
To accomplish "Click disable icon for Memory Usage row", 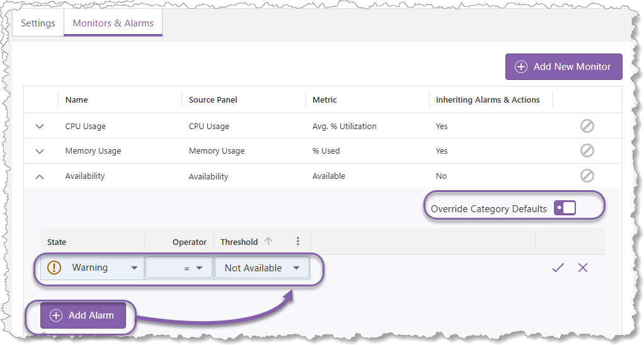I will pyautogui.click(x=587, y=150).
